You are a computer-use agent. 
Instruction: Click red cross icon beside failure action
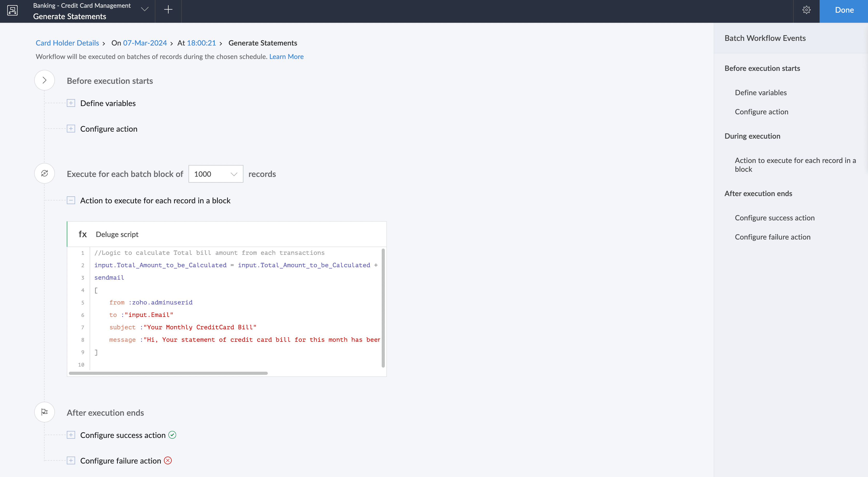(x=168, y=460)
